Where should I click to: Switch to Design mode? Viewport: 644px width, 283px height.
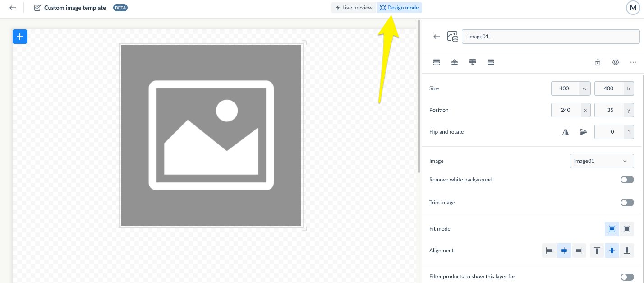(x=400, y=8)
